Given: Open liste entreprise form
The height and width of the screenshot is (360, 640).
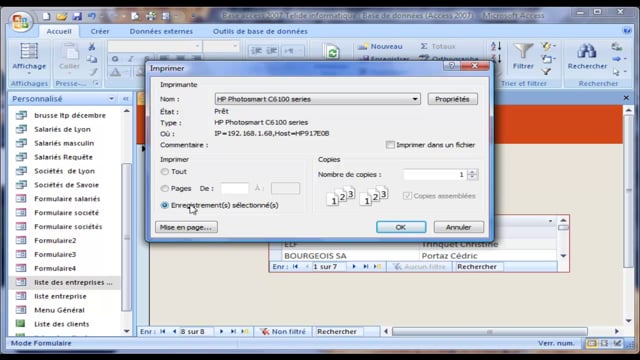Looking at the screenshot, I should [60, 296].
